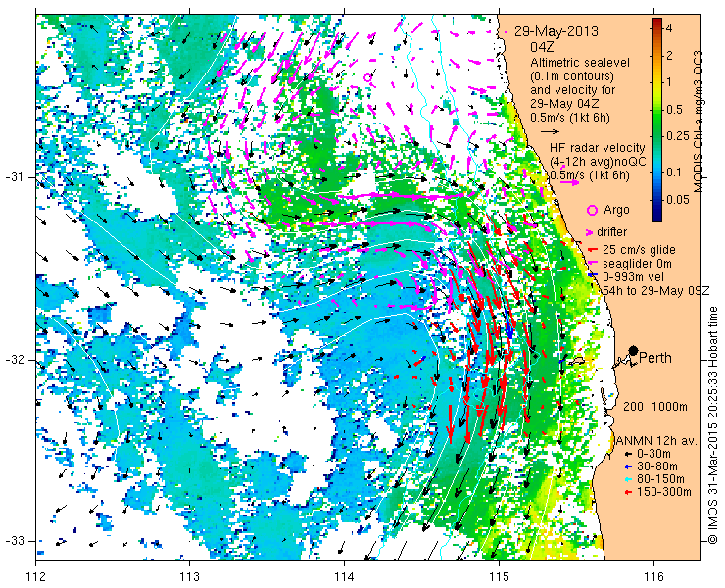The height and width of the screenshot is (588, 725).
Task: Click the '30-80m' depth label
Action: (657, 466)
